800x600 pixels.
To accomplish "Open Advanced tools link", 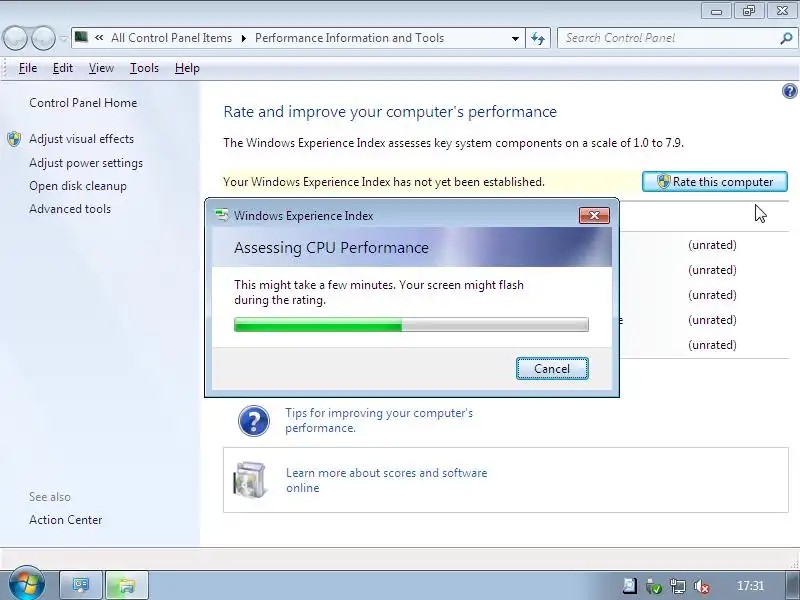I will pos(70,209).
